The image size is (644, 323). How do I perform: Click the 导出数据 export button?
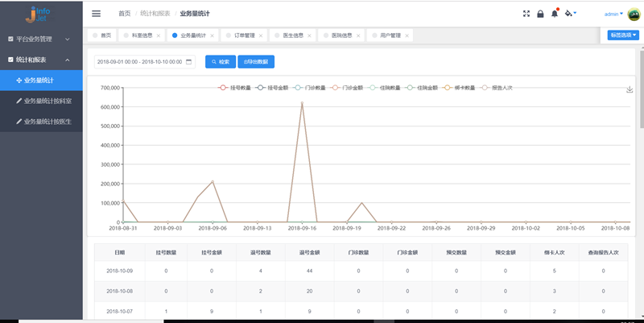tap(256, 61)
